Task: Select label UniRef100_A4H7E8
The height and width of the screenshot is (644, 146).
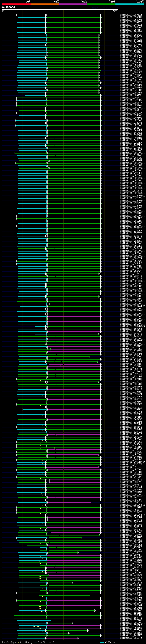Action: point(131,635)
